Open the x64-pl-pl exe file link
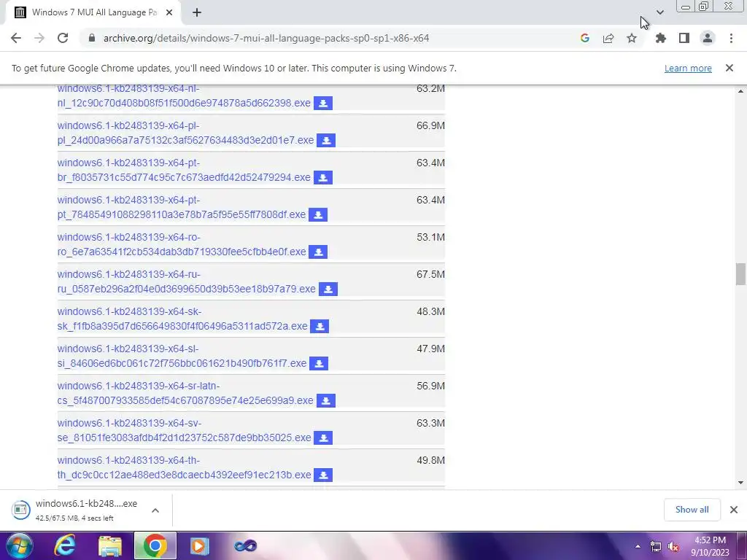 [x=185, y=133]
